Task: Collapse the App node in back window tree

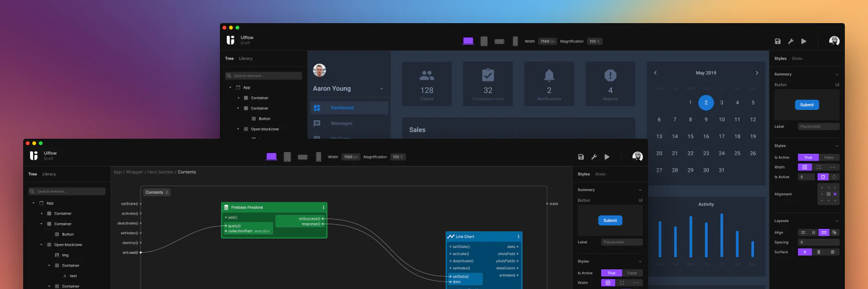Action: pyautogui.click(x=230, y=87)
